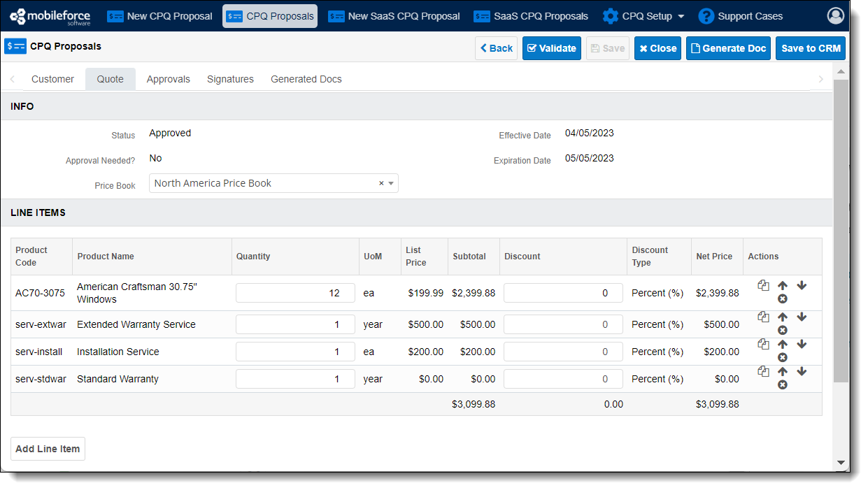The height and width of the screenshot is (490, 868).
Task: Select the serv-extwar product code cell
Action: pos(41,324)
